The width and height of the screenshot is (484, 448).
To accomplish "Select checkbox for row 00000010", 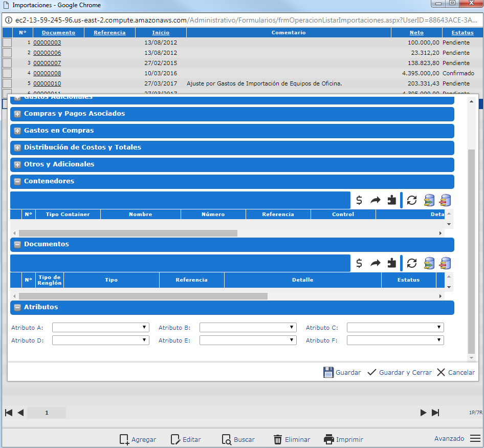I will click(x=7, y=83).
